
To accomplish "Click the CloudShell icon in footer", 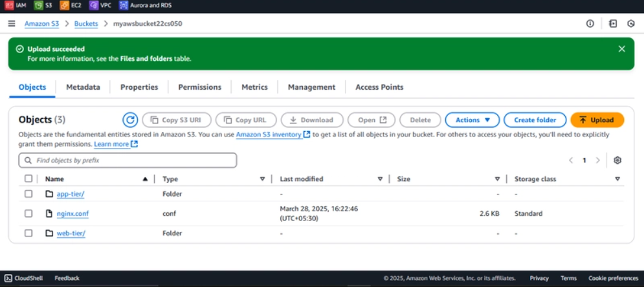I will pyautogui.click(x=8, y=278).
